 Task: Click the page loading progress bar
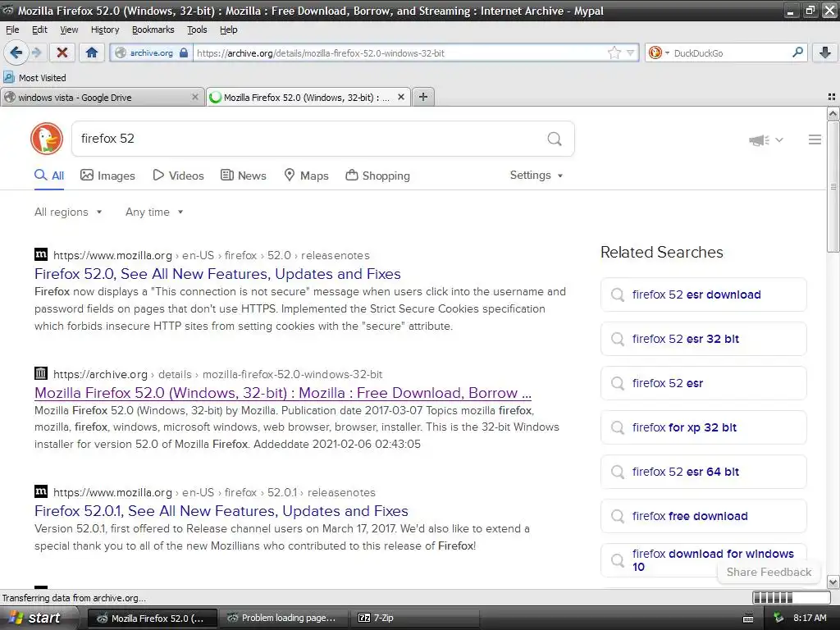[x=791, y=597]
